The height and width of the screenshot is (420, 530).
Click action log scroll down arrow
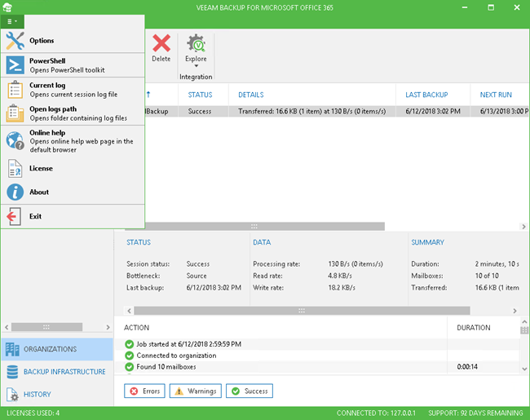pyautogui.click(x=524, y=369)
